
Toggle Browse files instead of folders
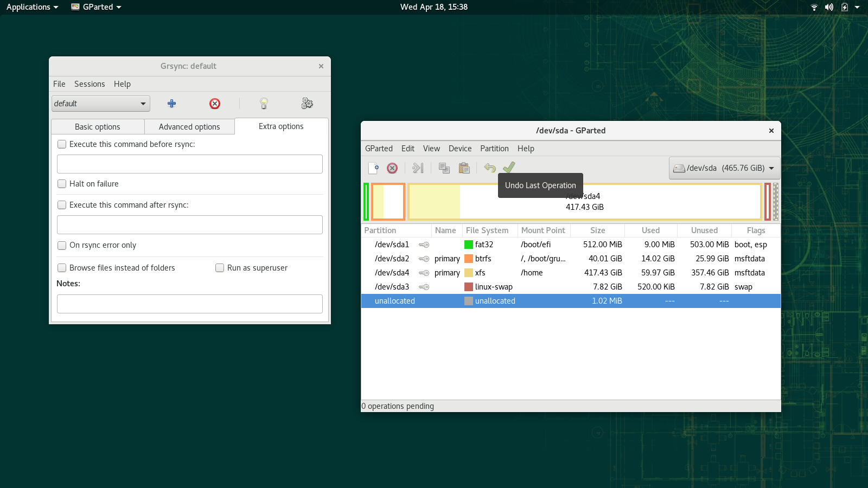(62, 268)
